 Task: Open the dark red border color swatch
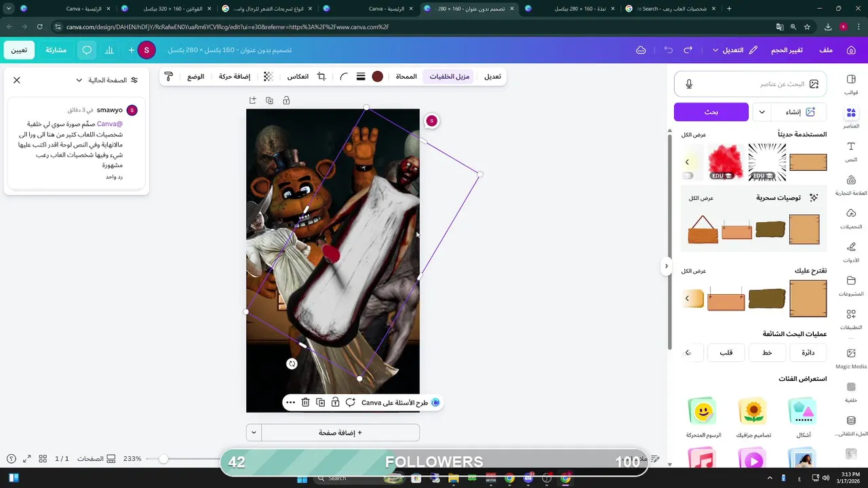[378, 77]
